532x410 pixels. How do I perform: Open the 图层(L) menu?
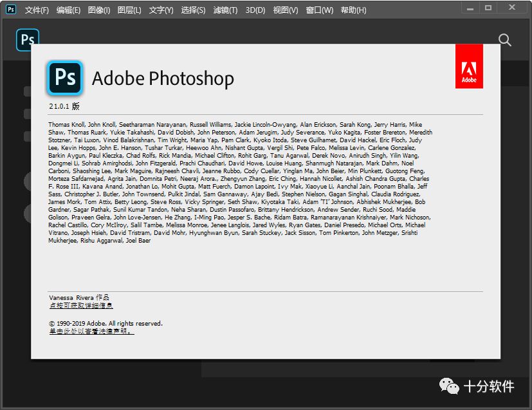129,10
